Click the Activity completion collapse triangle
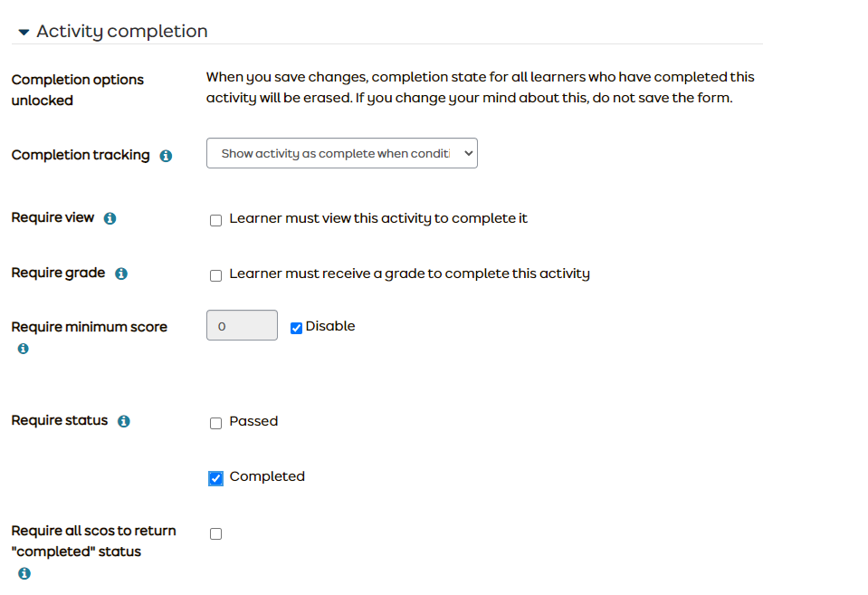Image resolution: width=868 pixels, height=595 pixels. click(x=24, y=31)
